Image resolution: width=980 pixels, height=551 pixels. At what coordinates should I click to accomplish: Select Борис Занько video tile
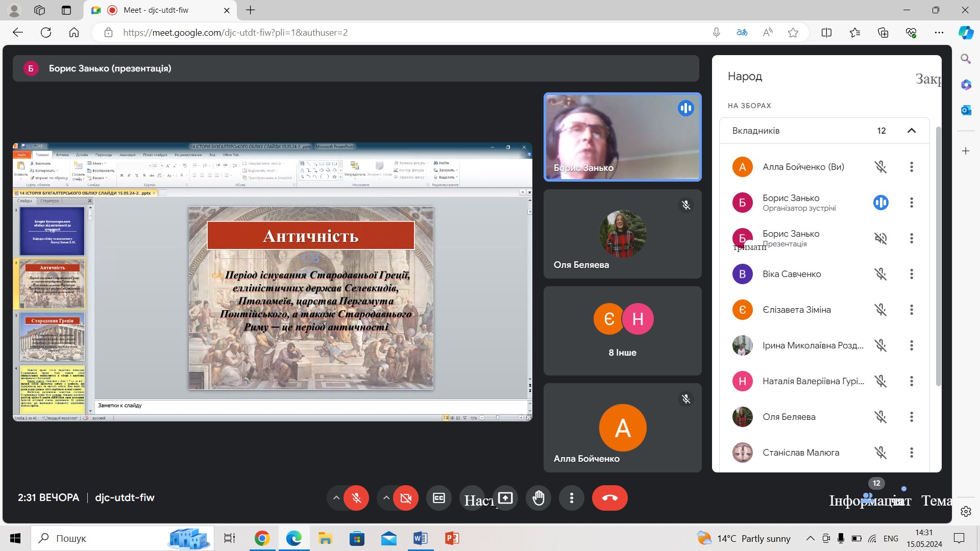[623, 137]
